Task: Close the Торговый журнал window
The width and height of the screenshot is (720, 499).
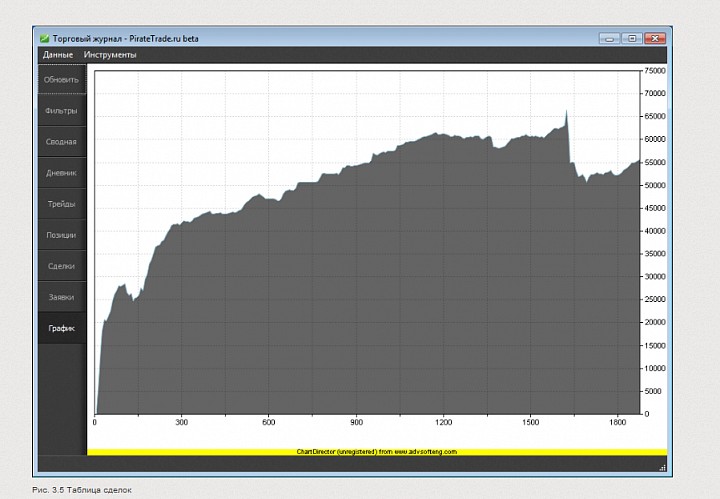Action: point(655,39)
